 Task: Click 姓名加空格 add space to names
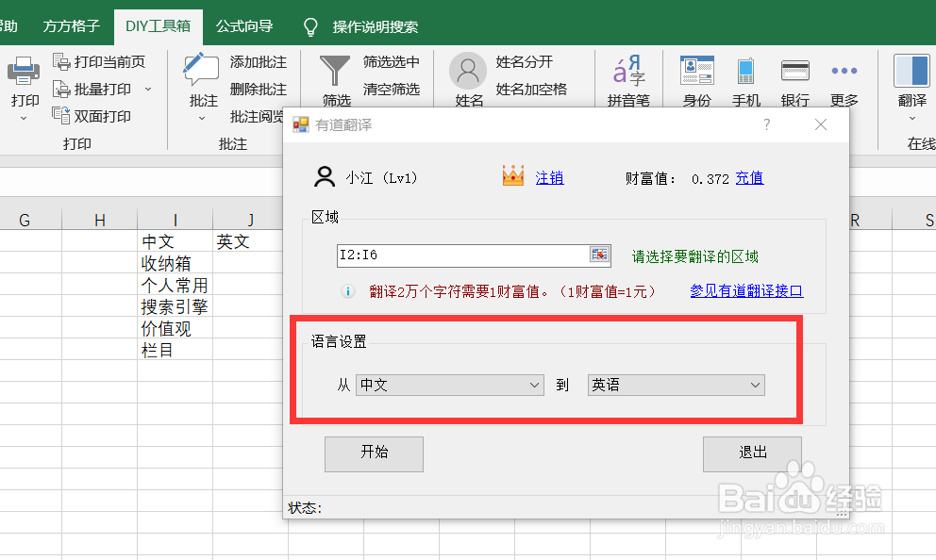tap(531, 90)
